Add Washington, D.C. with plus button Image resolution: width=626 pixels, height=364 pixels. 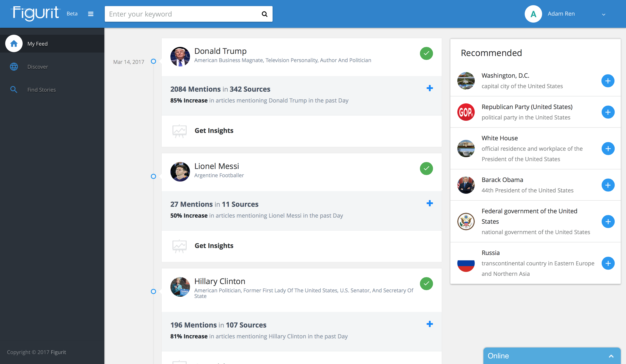608,81
